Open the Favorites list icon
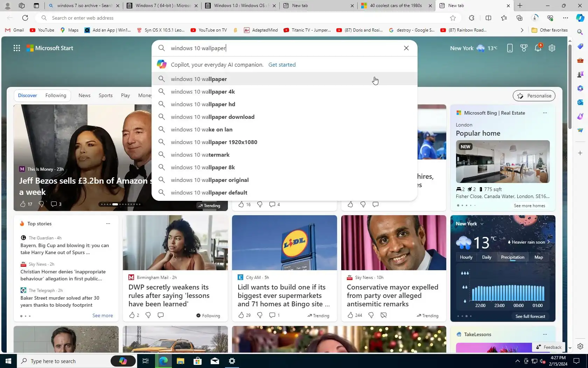The height and width of the screenshot is (368, 588). click(504, 18)
